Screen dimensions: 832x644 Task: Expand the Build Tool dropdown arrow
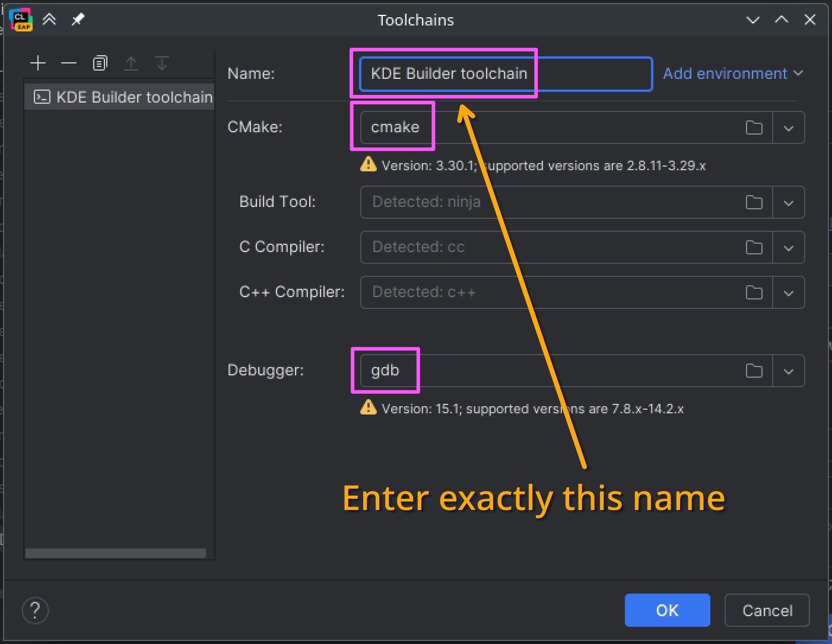coord(789,203)
